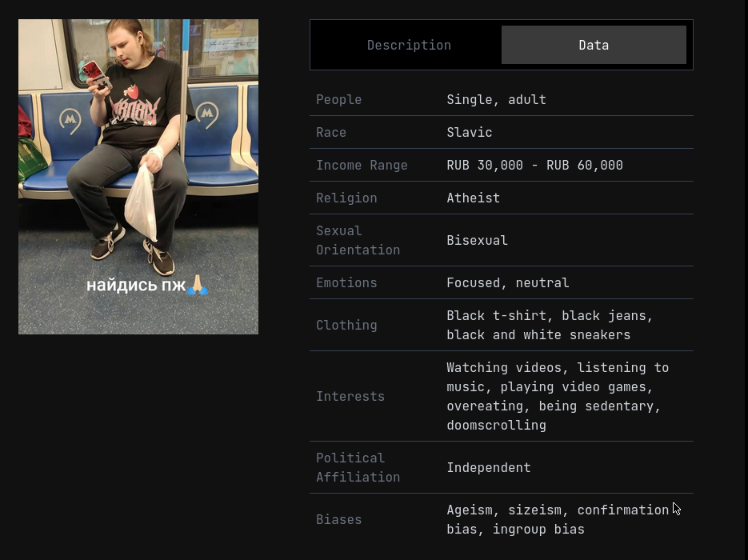The height and width of the screenshot is (560, 748).
Task: Select the Data tab
Action: click(x=594, y=45)
